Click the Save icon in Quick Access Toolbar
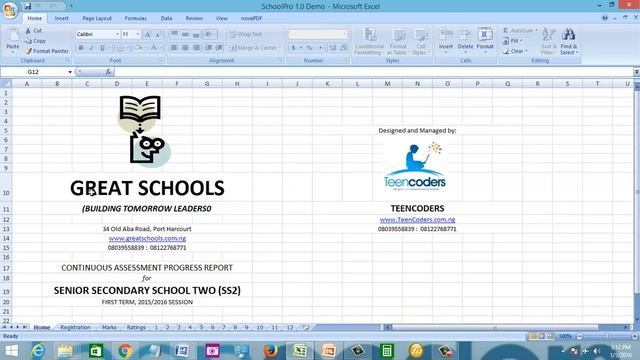This screenshot has height=360, width=640. [x=28, y=6]
